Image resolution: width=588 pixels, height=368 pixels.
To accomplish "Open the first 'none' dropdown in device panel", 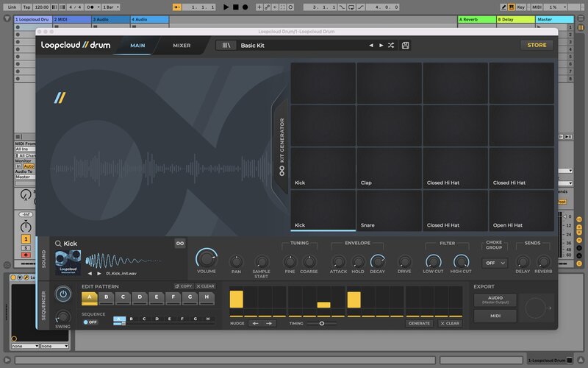I will click(x=25, y=346).
